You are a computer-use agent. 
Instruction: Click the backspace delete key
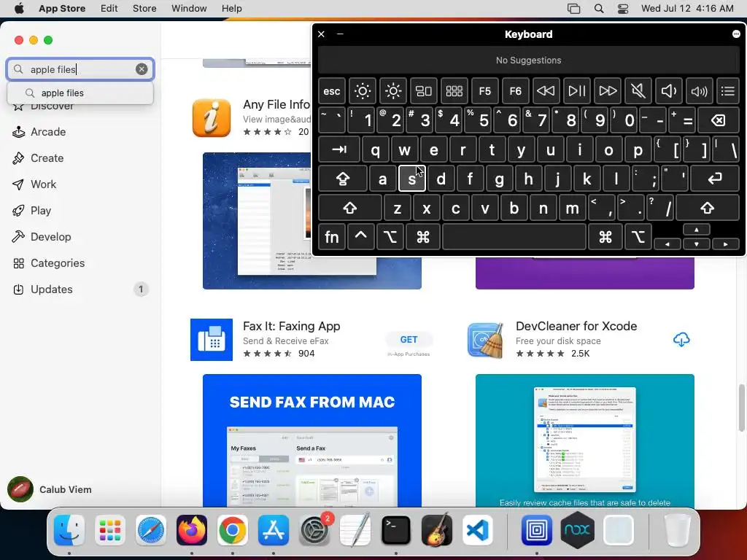tap(719, 120)
